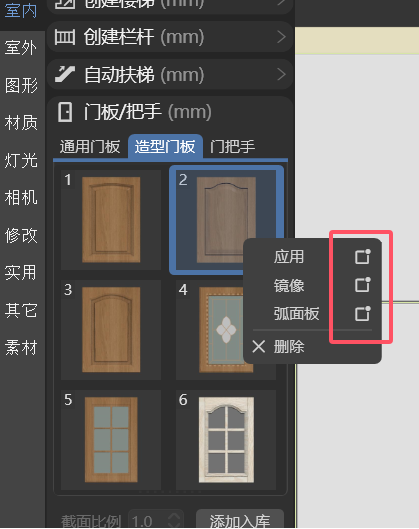The height and width of the screenshot is (529, 419).
Task: Choose 应用 from the context menu
Action: pyautogui.click(x=289, y=257)
